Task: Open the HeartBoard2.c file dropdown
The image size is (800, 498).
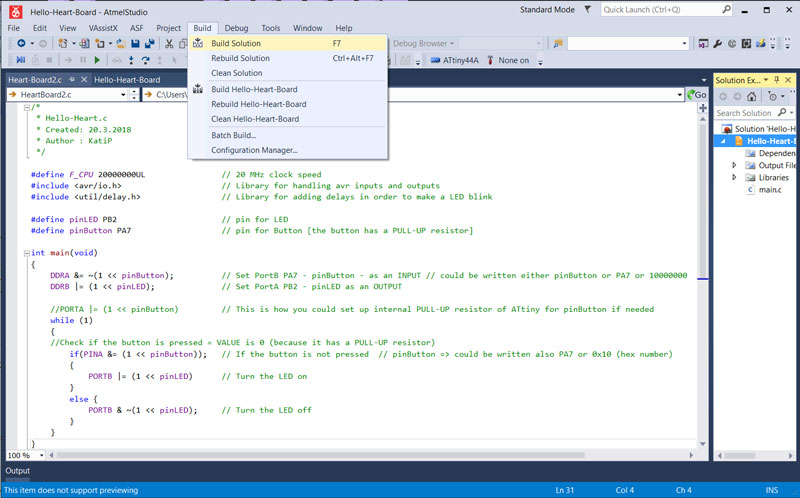Action: (x=123, y=94)
